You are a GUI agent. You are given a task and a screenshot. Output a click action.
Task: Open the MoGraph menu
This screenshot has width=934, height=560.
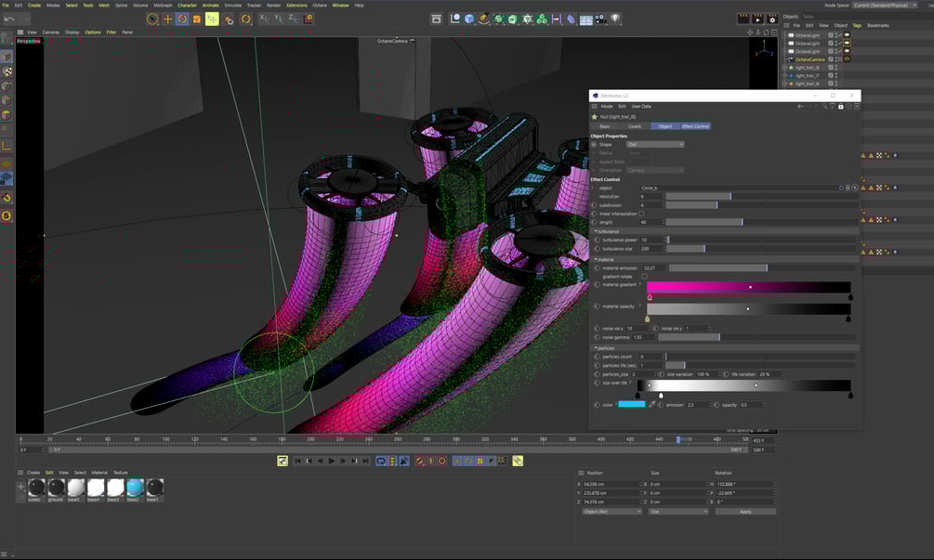pyautogui.click(x=163, y=5)
